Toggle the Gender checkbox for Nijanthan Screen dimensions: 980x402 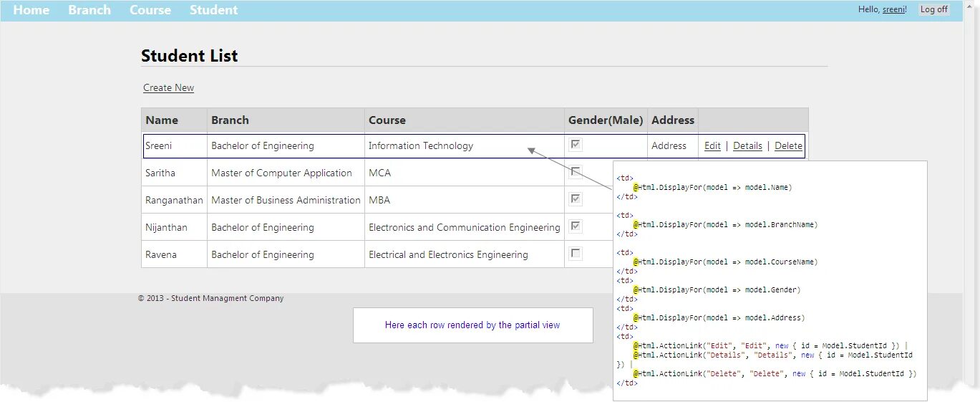pos(576,226)
